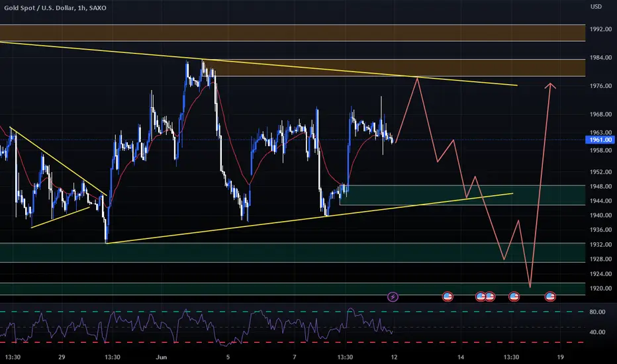
Task: Select the topmost orange resistance zone near 1992
Action: tap(293, 32)
